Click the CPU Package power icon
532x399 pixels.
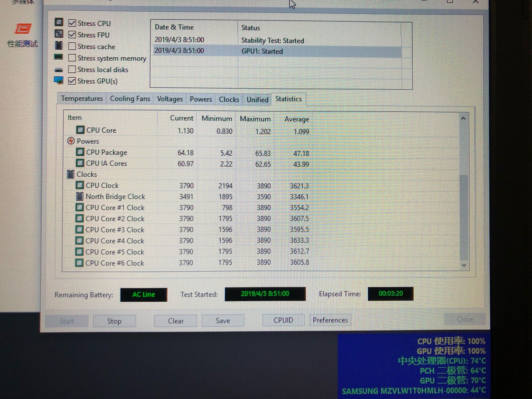(80, 152)
